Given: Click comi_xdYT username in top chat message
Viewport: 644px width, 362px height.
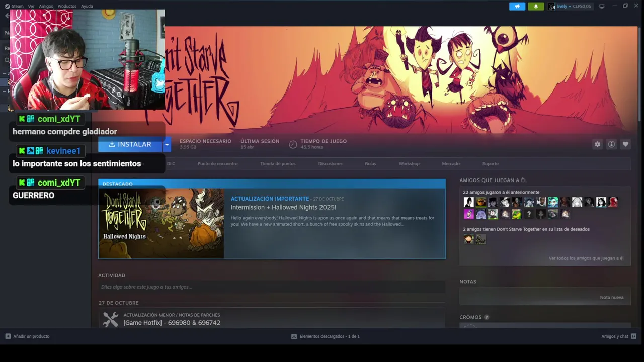Looking at the screenshot, I should 59,119.
